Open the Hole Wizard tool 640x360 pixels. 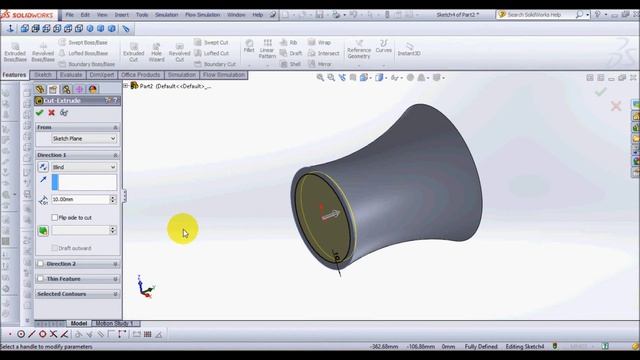[x=156, y=52]
